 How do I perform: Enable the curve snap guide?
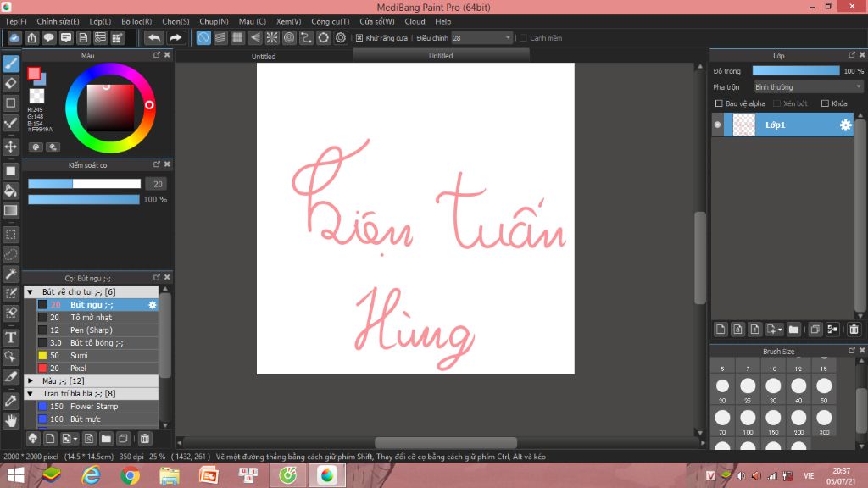pos(306,37)
